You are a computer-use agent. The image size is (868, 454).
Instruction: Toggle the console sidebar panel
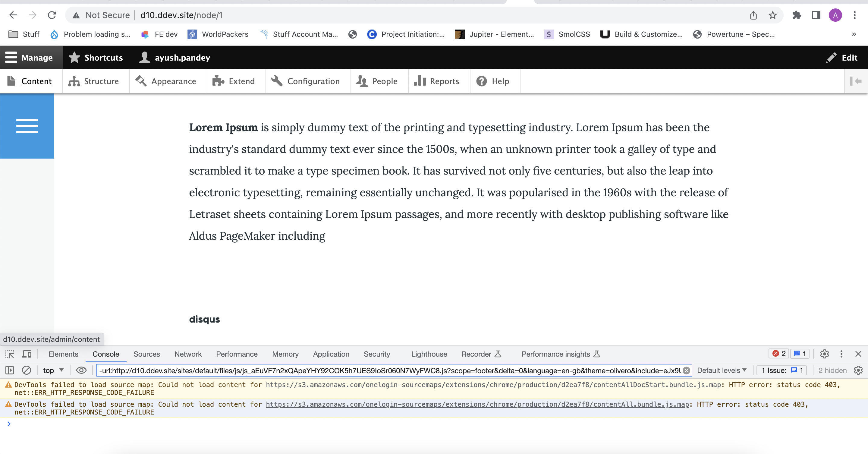click(9, 370)
